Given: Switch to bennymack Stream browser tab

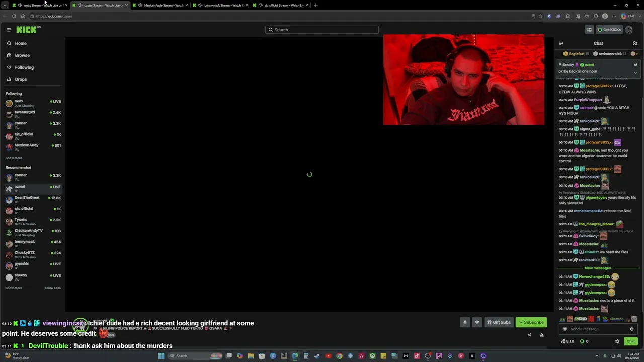Looking at the screenshot, I should pos(220,5).
